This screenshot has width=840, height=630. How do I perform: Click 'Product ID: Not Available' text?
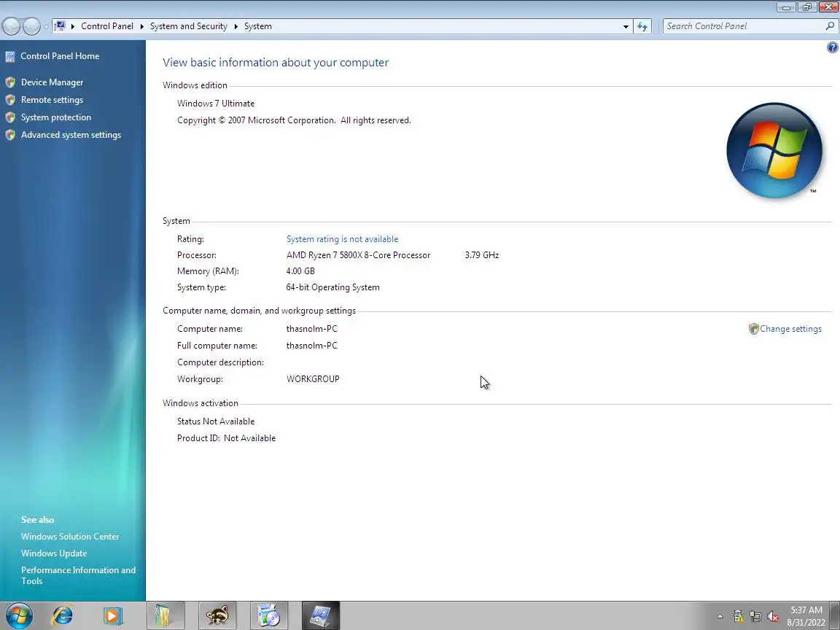click(227, 438)
